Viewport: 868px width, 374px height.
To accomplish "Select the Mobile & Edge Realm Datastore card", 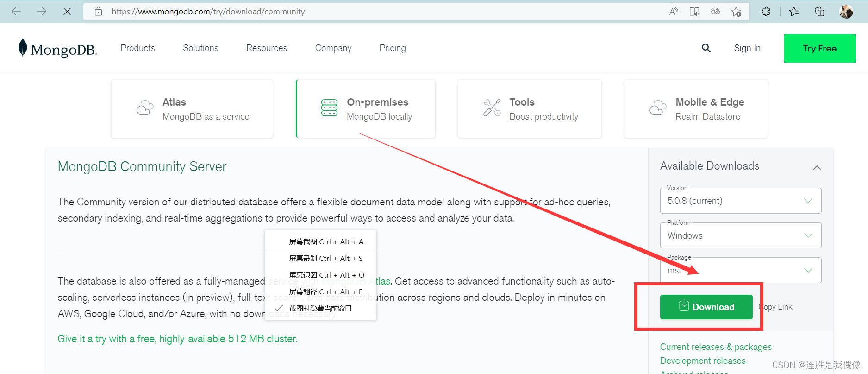I will pos(696,108).
